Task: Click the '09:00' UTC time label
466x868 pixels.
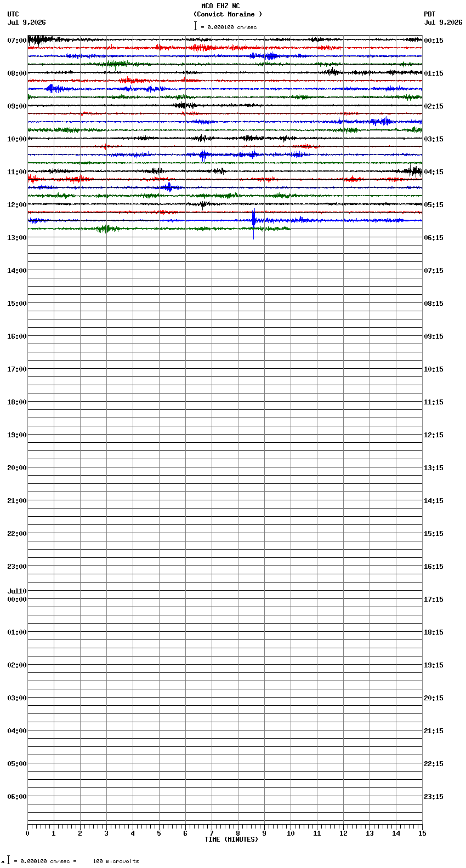Action: 17,106
